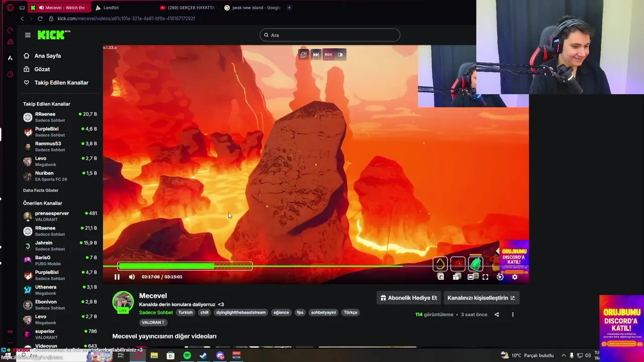Open Uthenera recommended channel
The height and width of the screenshot is (362, 644).
[60, 290]
